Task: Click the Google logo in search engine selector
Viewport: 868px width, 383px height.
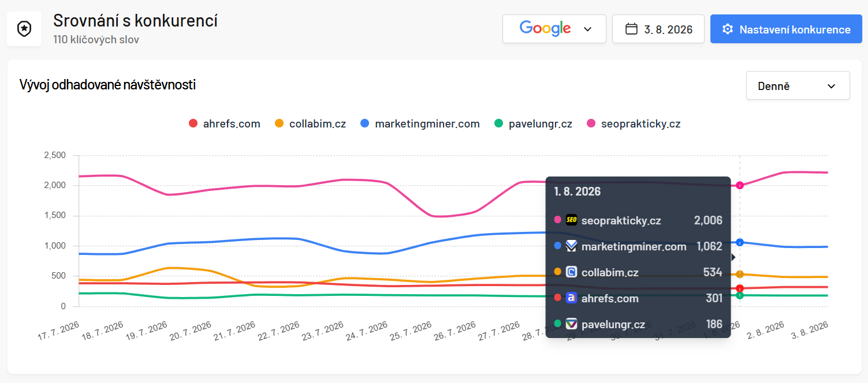Action: click(545, 29)
